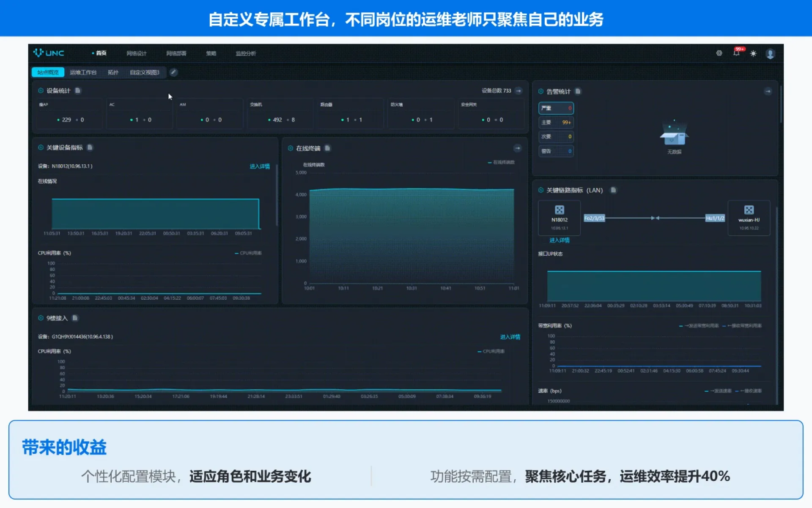Toggle 接收带宽利用率 legend
The height and width of the screenshot is (508, 812).
click(x=742, y=326)
